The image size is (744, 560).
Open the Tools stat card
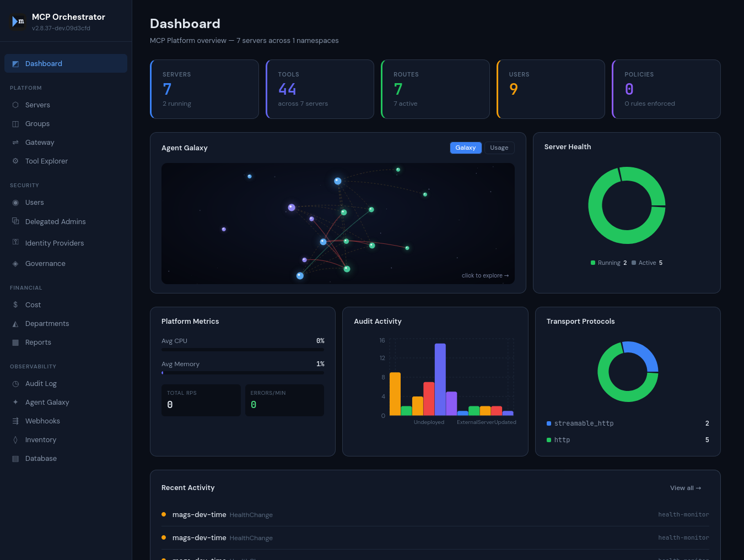point(320,89)
